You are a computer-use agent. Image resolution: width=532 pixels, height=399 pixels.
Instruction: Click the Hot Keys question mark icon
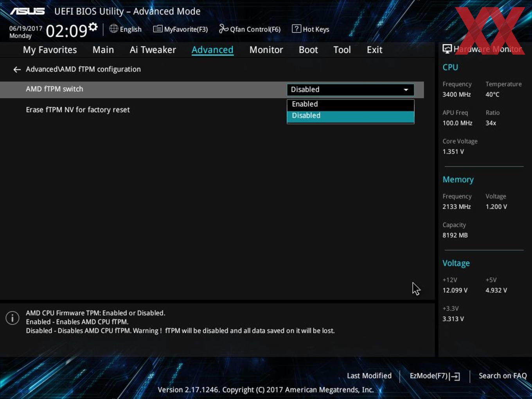pyautogui.click(x=297, y=29)
